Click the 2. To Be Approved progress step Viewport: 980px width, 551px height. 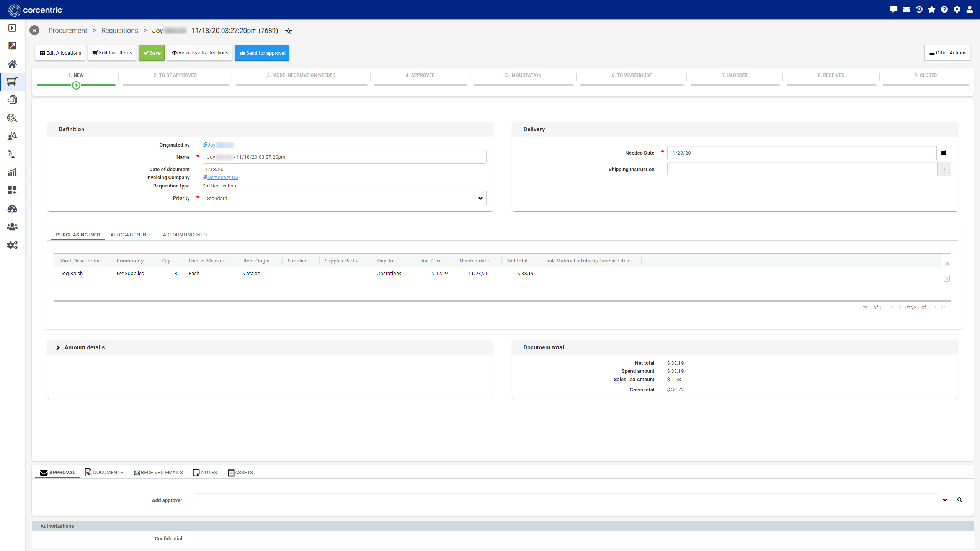tap(175, 75)
